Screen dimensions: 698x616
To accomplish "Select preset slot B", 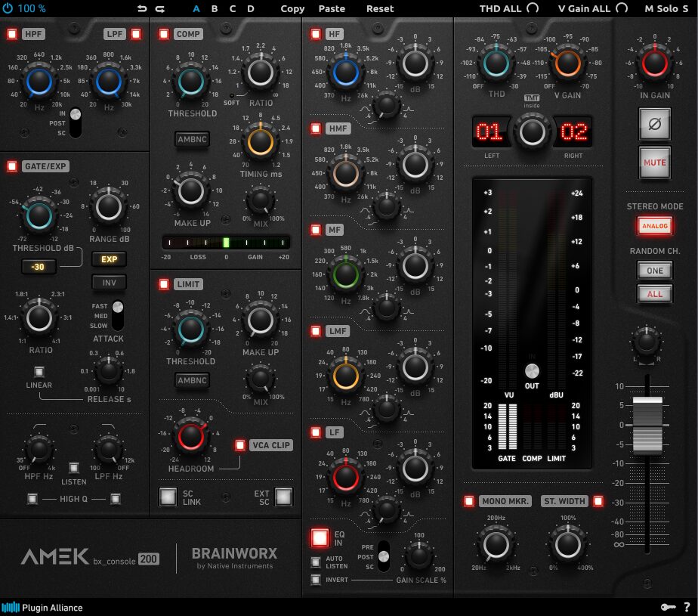I will coord(214,9).
